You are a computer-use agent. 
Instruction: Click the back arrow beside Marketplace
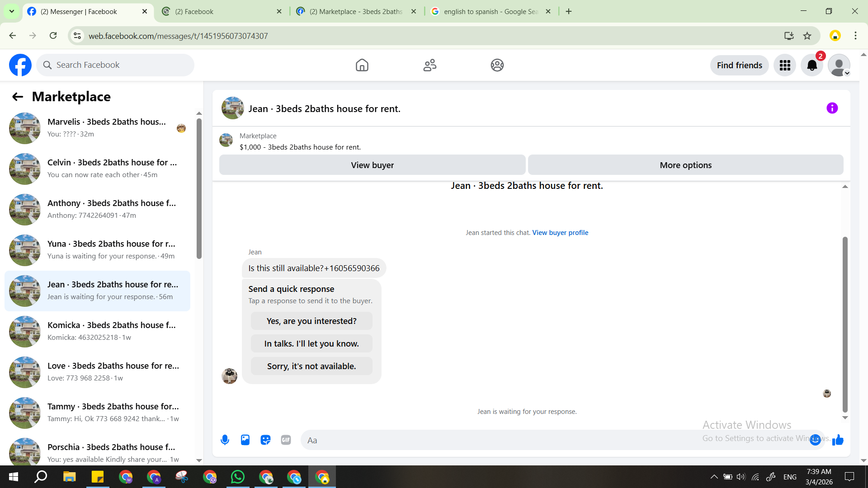pos(18,97)
